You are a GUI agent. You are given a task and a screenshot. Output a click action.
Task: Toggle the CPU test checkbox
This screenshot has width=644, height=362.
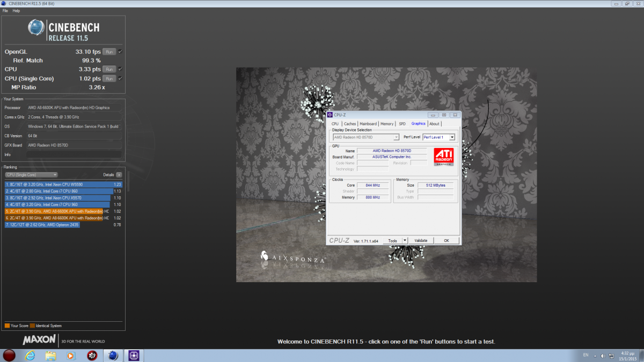[x=120, y=69]
